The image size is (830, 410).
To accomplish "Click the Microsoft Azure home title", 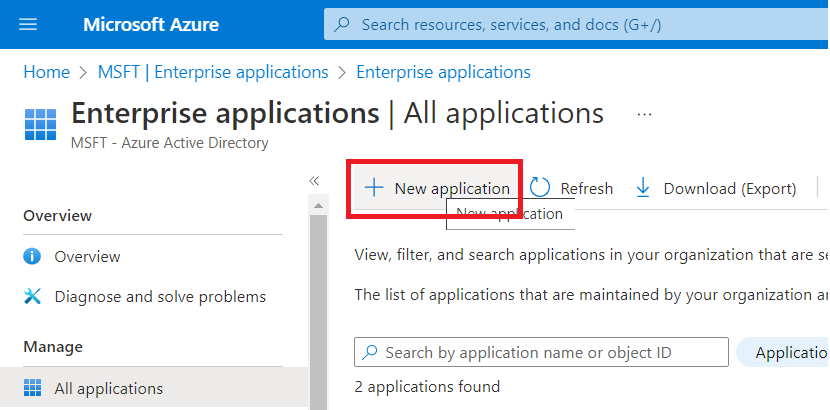I will click(151, 24).
